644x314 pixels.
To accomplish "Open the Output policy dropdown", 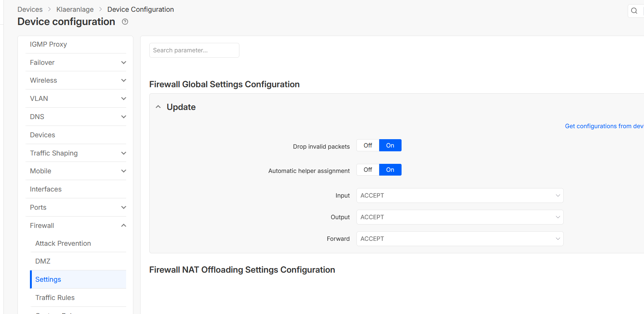I will point(460,217).
